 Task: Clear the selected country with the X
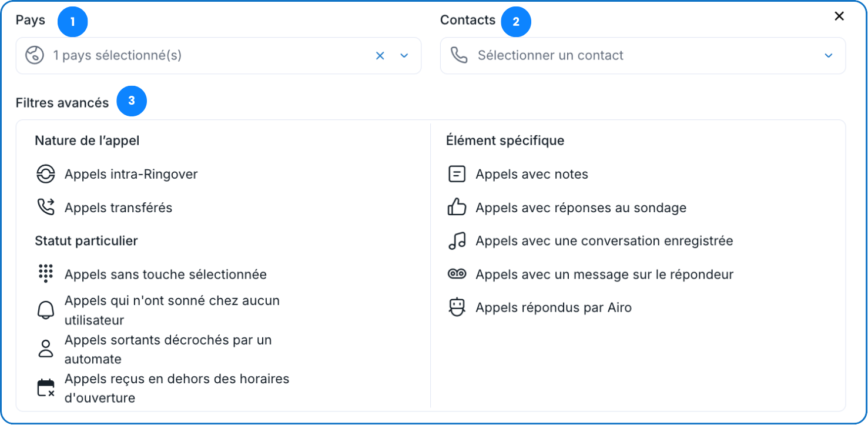[380, 56]
